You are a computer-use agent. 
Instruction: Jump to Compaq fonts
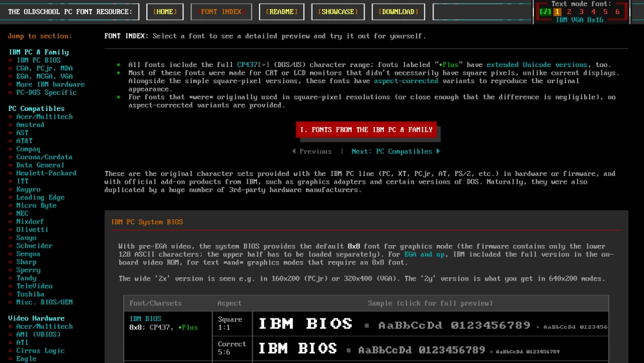coord(28,149)
